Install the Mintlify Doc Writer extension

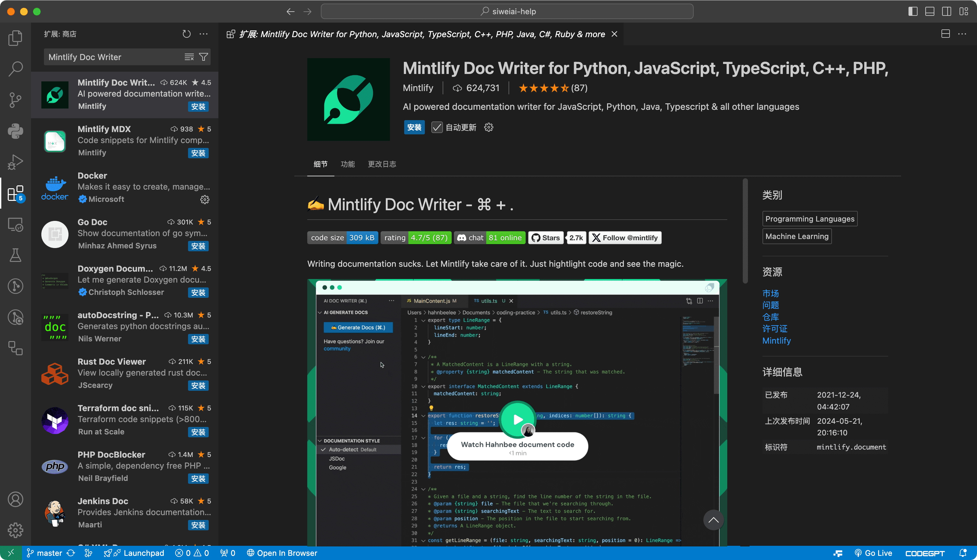(414, 127)
